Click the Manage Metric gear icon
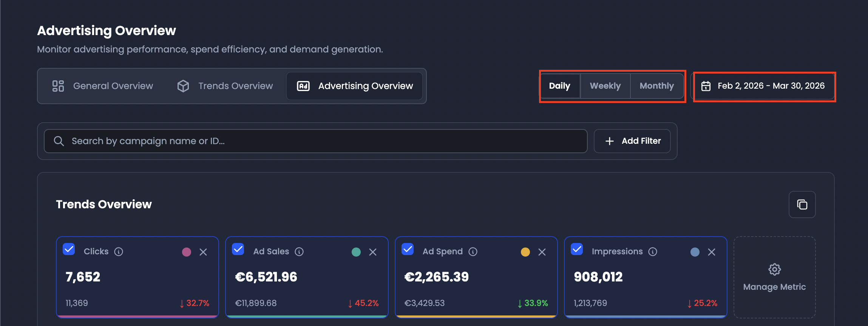 click(x=775, y=269)
